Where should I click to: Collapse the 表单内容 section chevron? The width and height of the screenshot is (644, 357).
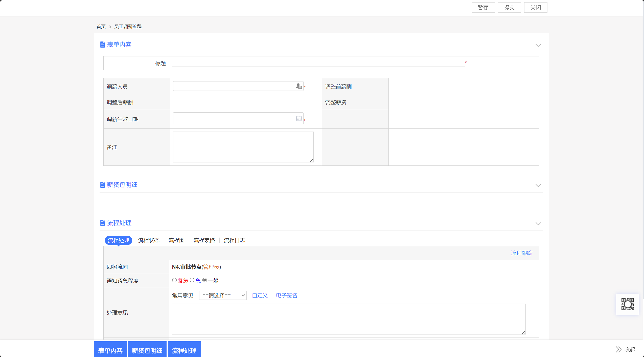click(x=538, y=46)
